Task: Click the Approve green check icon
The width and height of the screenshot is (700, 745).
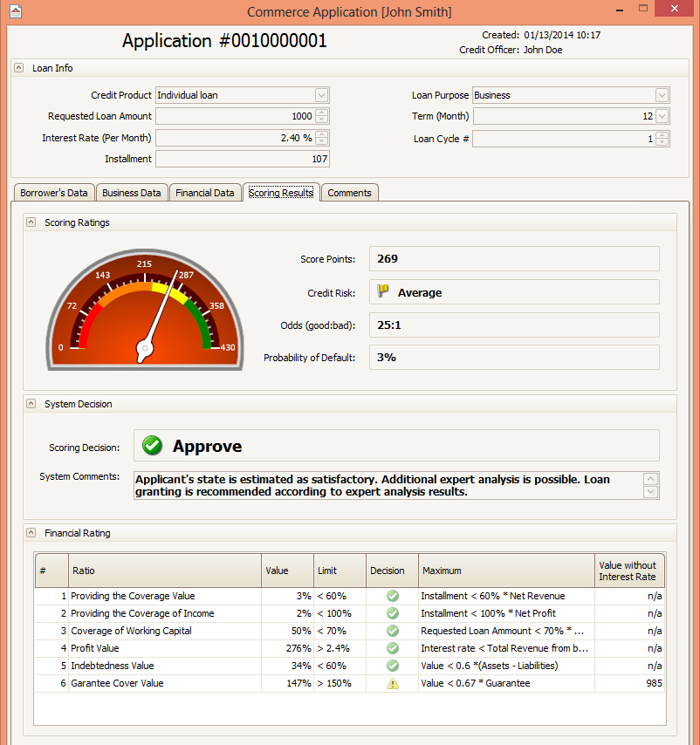Action: (152, 445)
